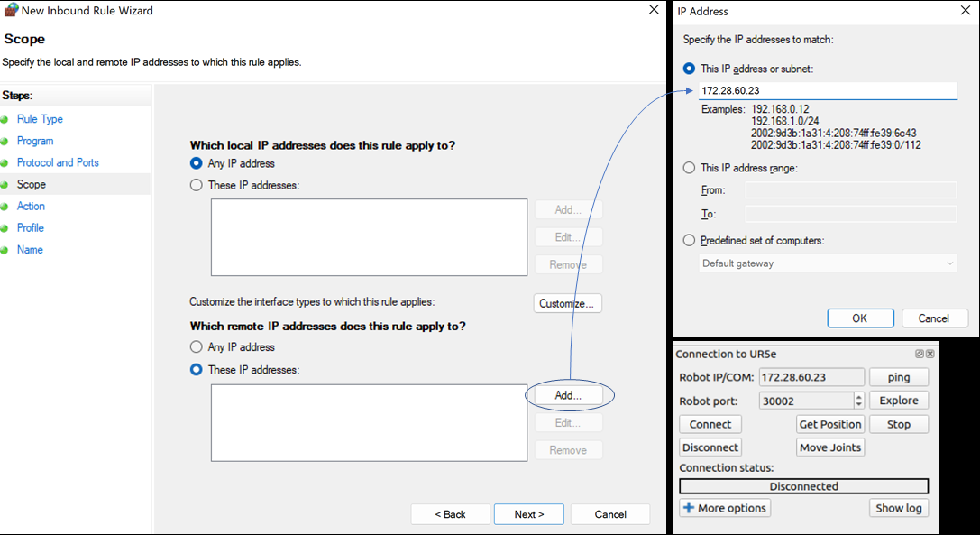Float the Connection to UR5e panel
The image size is (980, 535).
point(920,355)
